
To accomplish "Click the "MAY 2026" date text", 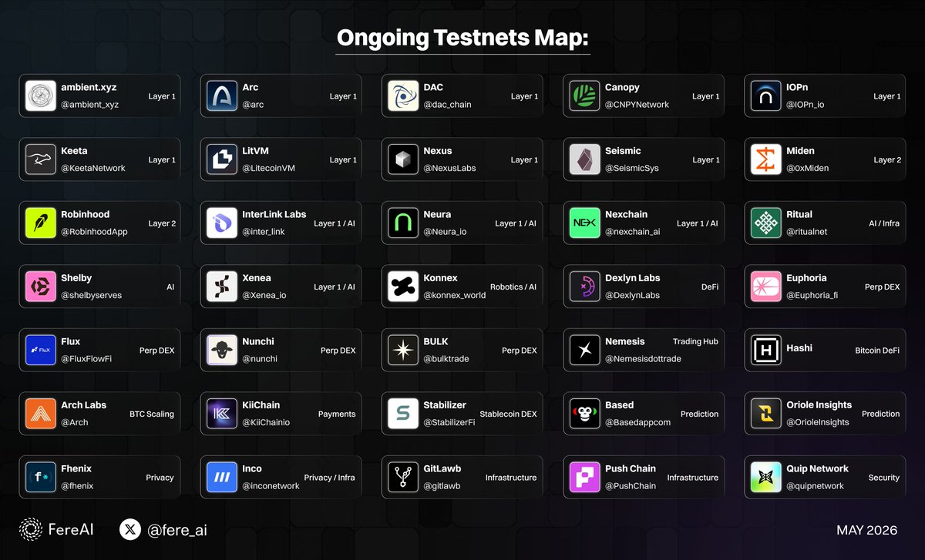I will tap(867, 531).
